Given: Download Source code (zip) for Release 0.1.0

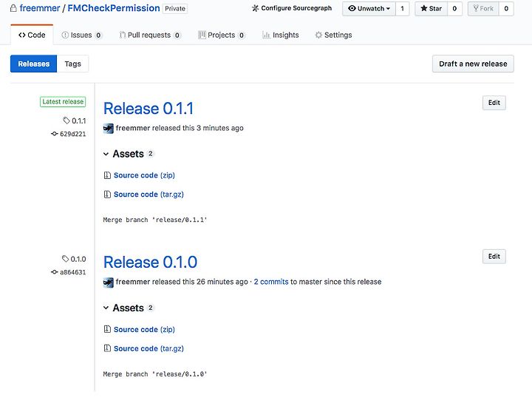Looking at the screenshot, I should click(144, 329).
